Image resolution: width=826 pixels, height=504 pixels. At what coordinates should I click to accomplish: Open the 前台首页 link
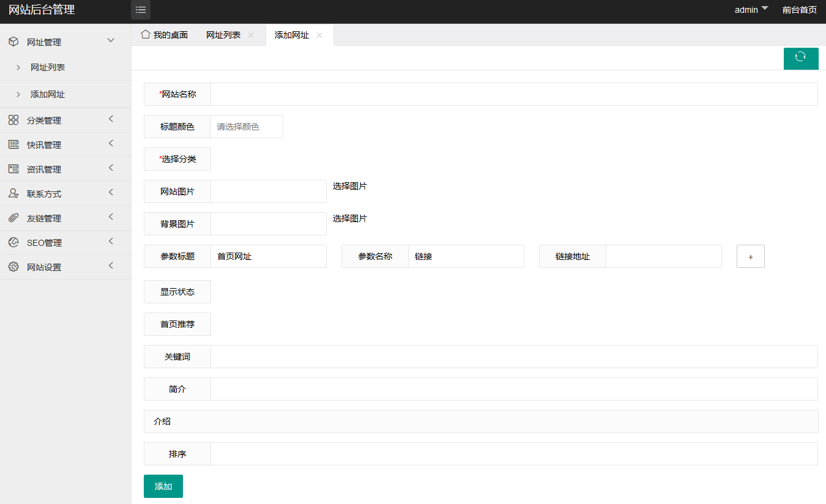[x=799, y=10]
